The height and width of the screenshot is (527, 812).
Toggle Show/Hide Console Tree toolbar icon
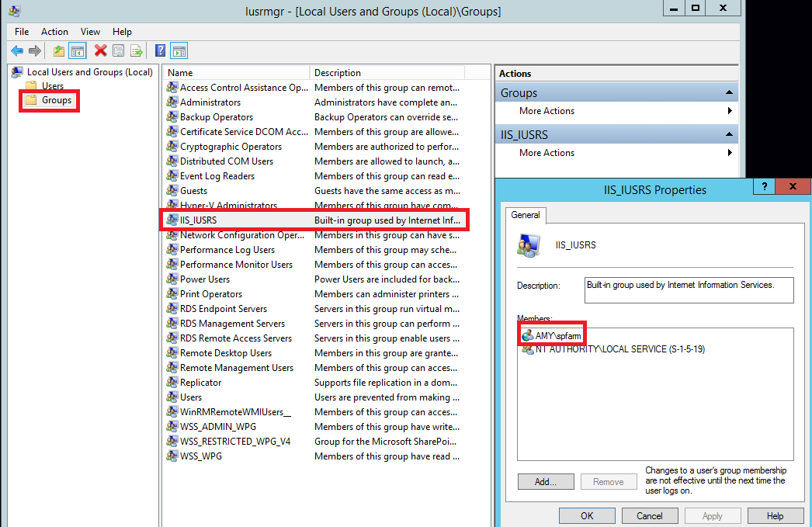pyautogui.click(x=78, y=50)
